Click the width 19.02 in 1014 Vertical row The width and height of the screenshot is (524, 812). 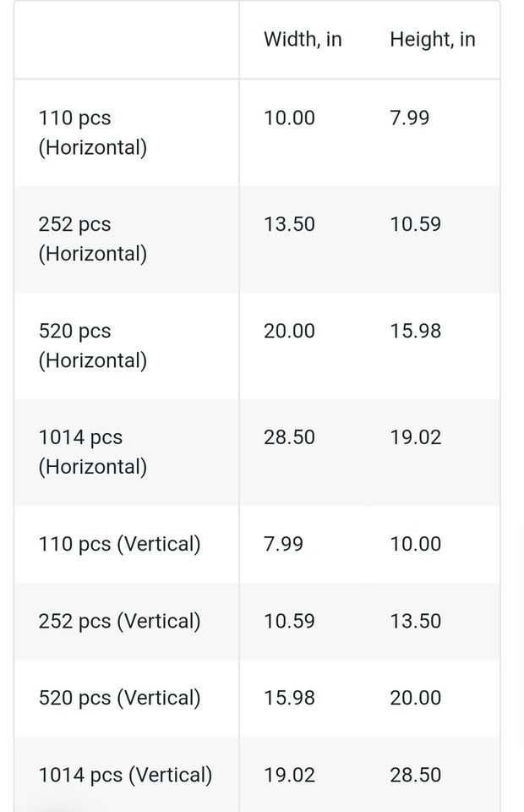(x=289, y=775)
